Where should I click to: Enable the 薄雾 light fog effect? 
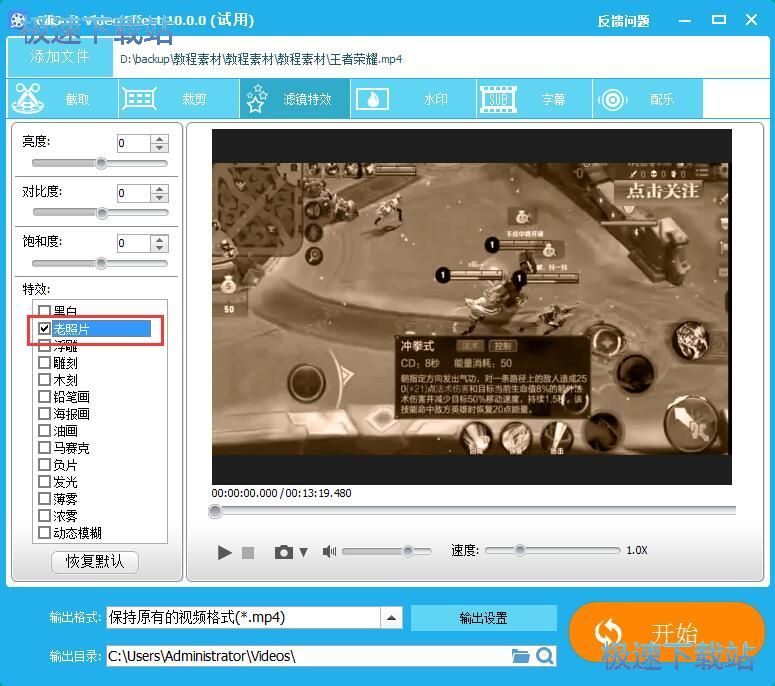[x=44, y=498]
